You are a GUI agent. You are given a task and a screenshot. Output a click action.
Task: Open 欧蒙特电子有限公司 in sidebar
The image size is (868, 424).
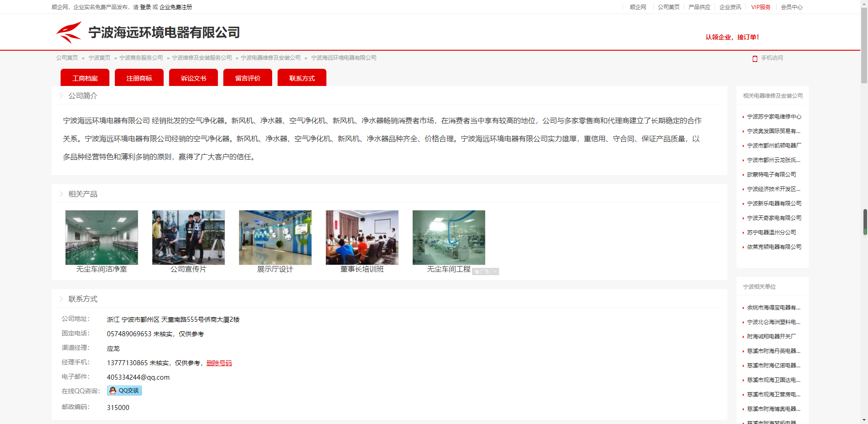(771, 175)
